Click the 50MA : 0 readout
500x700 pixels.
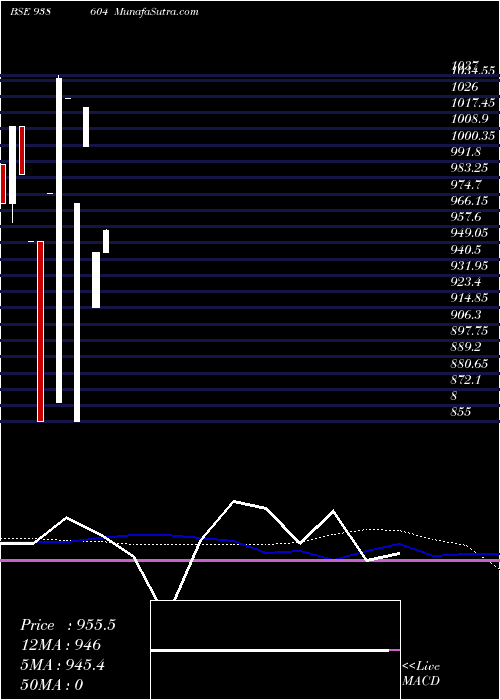(52, 685)
